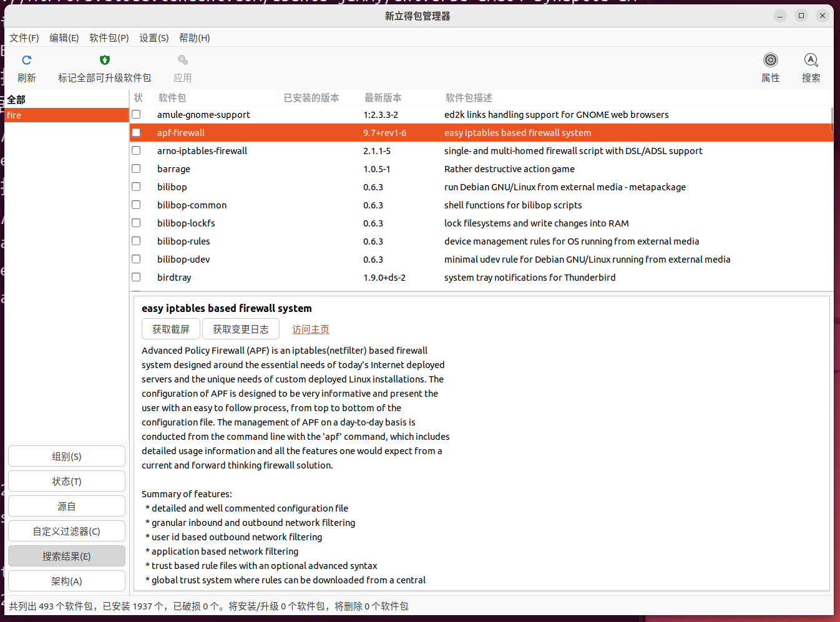Screen dimensions: 840x622
Task: Select the bilibop-common package name
Action: [x=192, y=205]
